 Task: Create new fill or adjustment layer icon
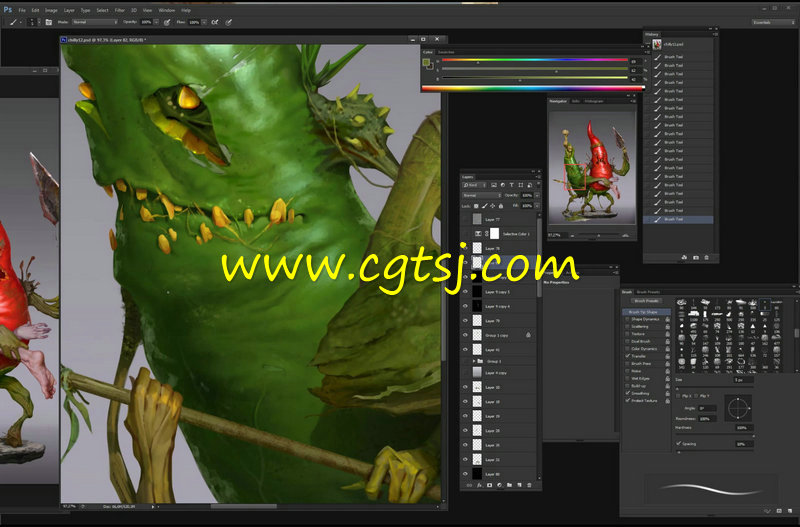pos(499,485)
